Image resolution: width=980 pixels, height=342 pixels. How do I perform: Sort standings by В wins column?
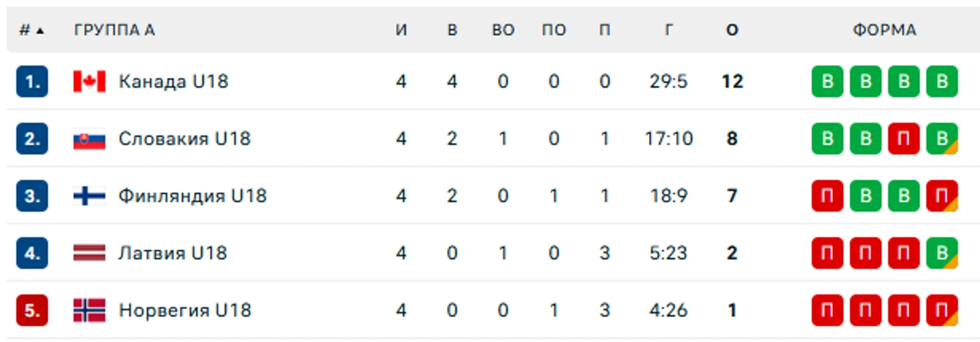pyautogui.click(x=452, y=30)
